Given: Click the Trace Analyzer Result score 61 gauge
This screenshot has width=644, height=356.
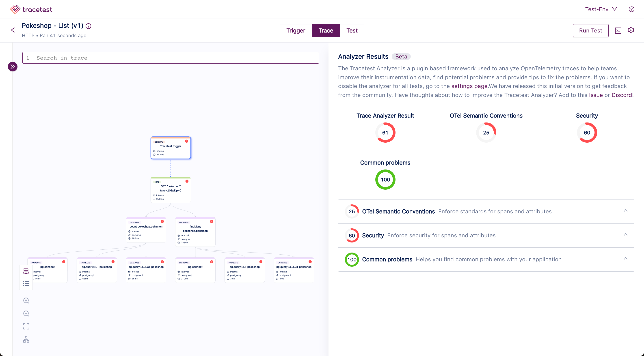Looking at the screenshot, I should point(385,133).
